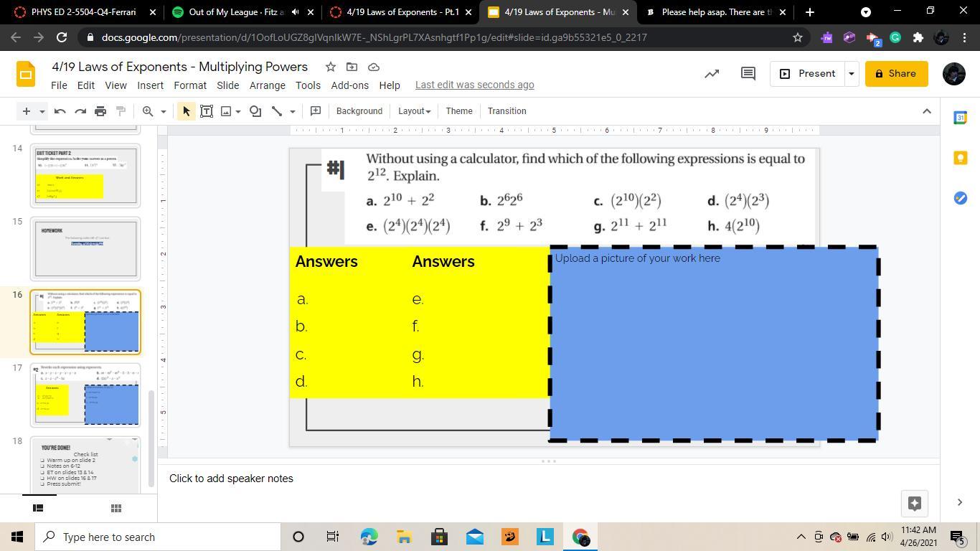This screenshot has width=980, height=551.
Task: Star the presentation title
Action: [330, 67]
